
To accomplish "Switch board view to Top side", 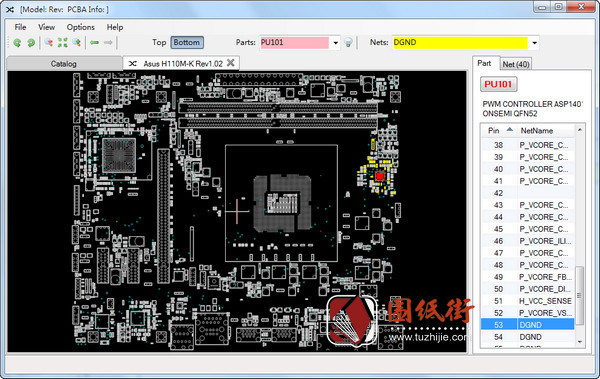I will point(159,42).
